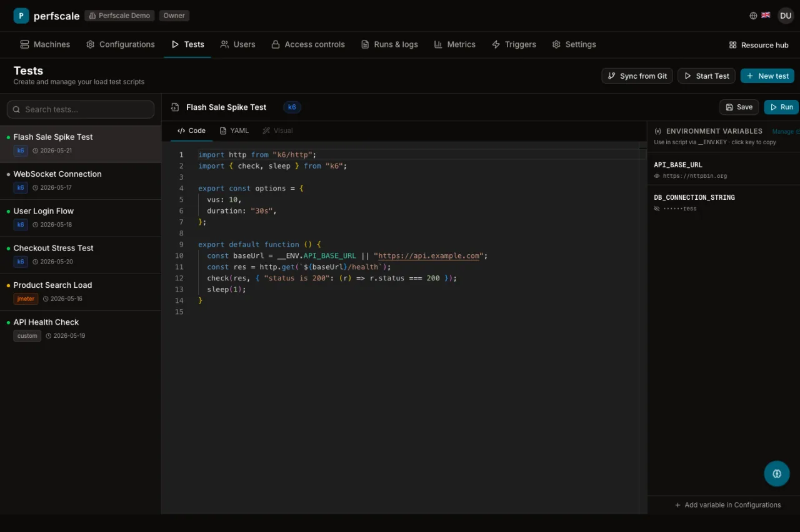800x532 pixels.
Task: Click the plus icon beside Add variable
Action: click(x=678, y=505)
